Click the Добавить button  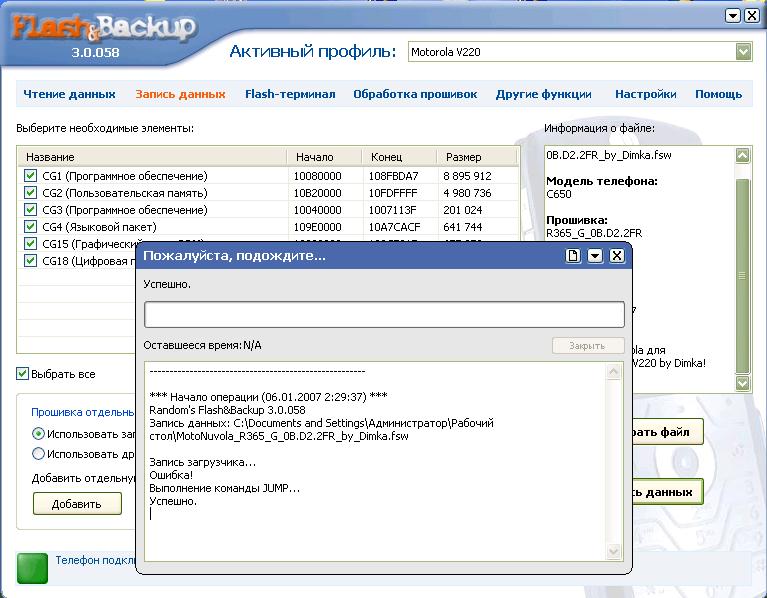pyautogui.click(x=77, y=504)
